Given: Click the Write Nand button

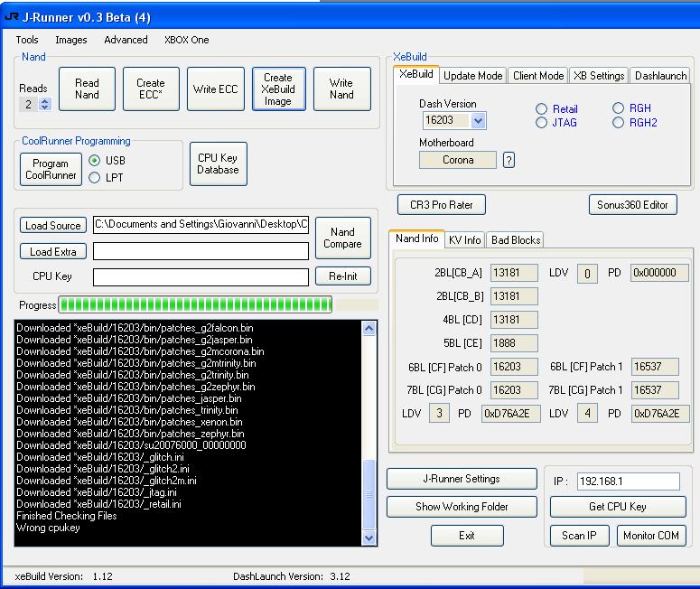Looking at the screenshot, I should click(342, 89).
